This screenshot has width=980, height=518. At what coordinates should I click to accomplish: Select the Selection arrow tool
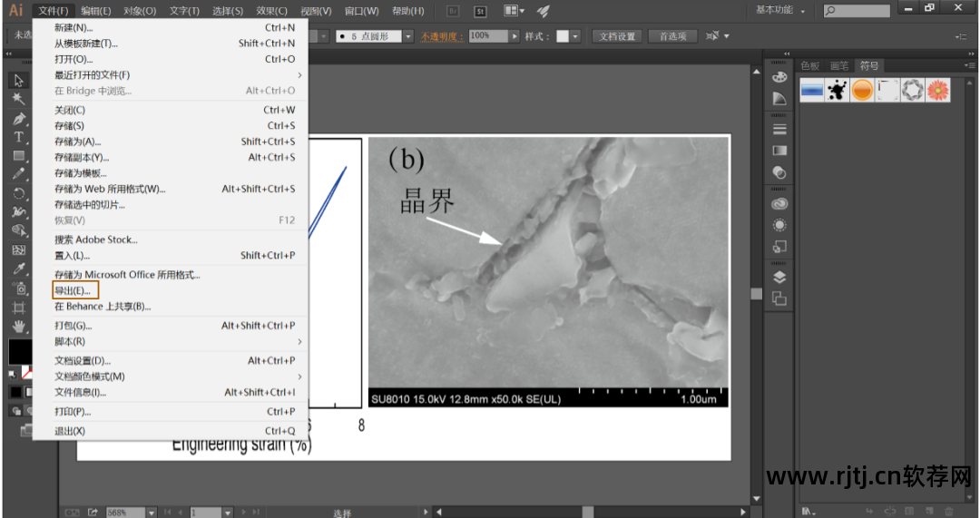pos(18,81)
